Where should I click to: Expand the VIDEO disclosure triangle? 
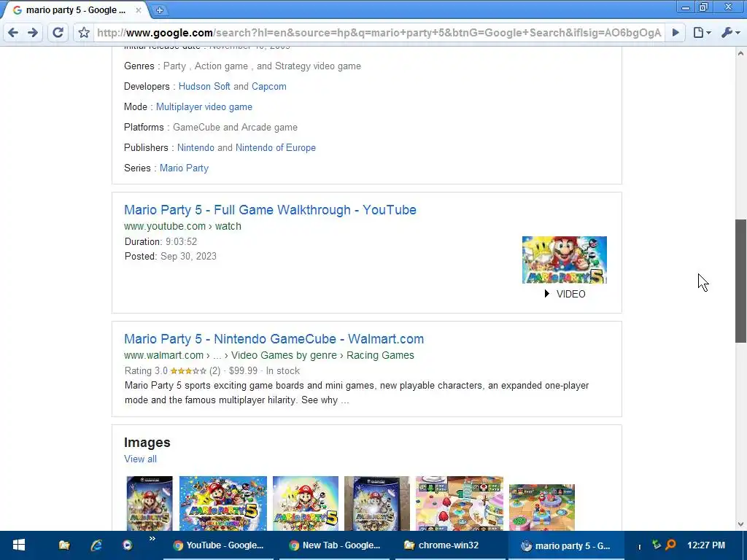click(547, 294)
